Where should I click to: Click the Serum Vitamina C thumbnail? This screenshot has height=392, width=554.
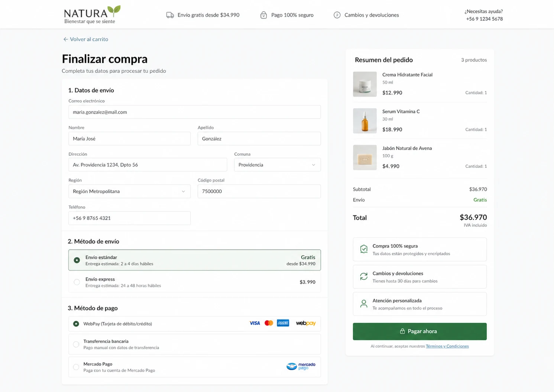pyautogui.click(x=365, y=121)
